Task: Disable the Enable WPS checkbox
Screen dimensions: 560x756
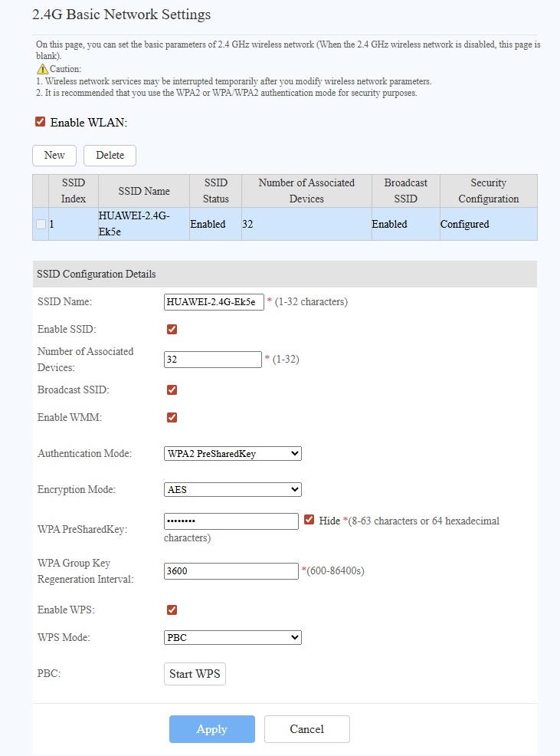Action: point(172,610)
